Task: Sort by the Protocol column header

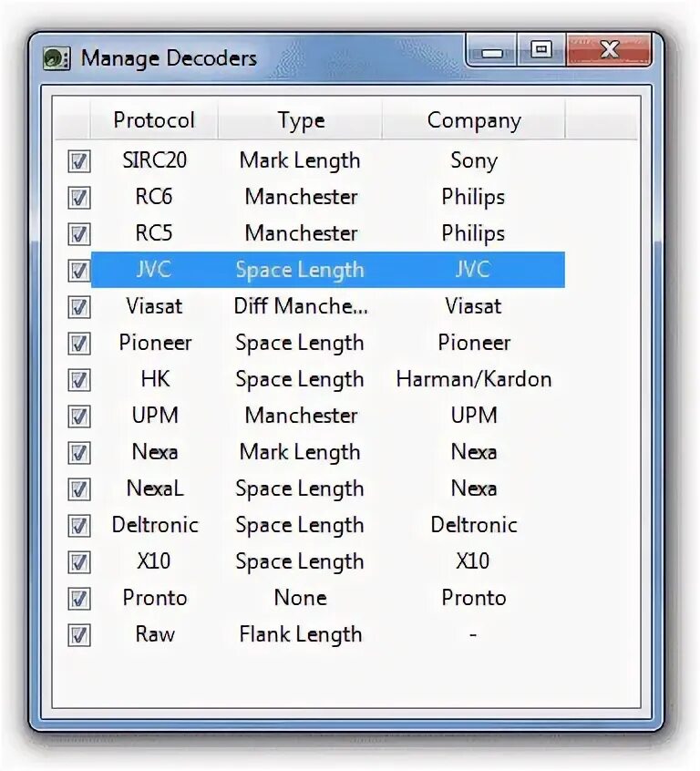Action: tap(154, 120)
